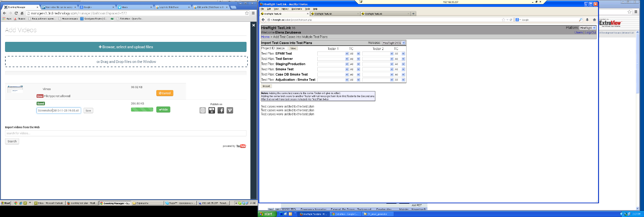
Task: Click the Vimeo publish icon
Action: click(x=230, y=111)
